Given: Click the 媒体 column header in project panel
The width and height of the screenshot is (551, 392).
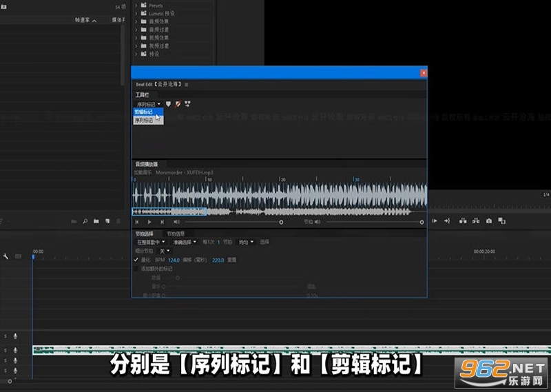Looking at the screenshot, I should [x=118, y=20].
